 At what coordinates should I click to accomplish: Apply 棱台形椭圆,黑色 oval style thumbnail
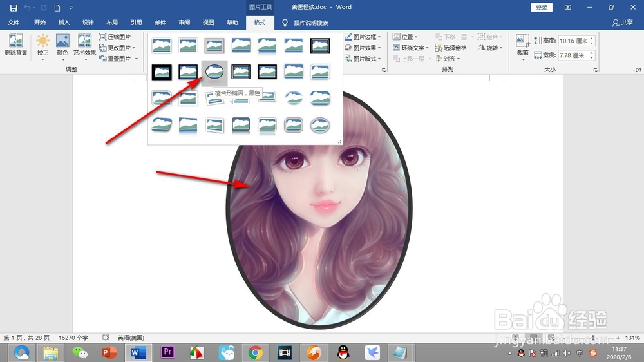tap(214, 72)
